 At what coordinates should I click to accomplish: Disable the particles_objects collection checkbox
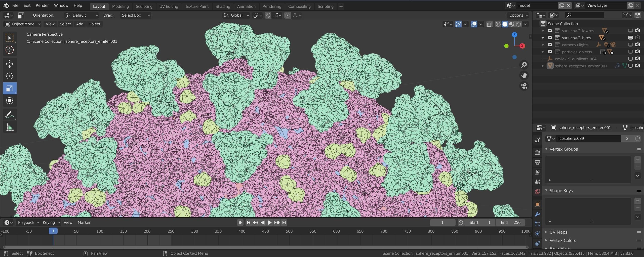click(x=550, y=52)
